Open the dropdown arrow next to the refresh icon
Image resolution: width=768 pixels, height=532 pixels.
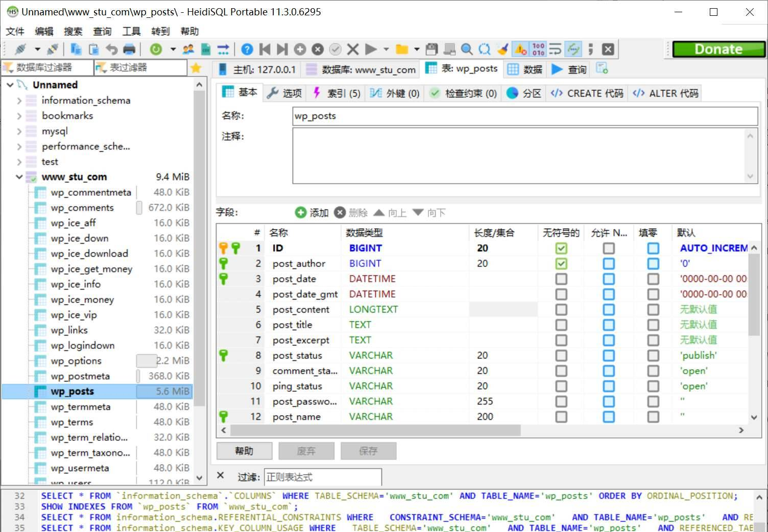[173, 49]
